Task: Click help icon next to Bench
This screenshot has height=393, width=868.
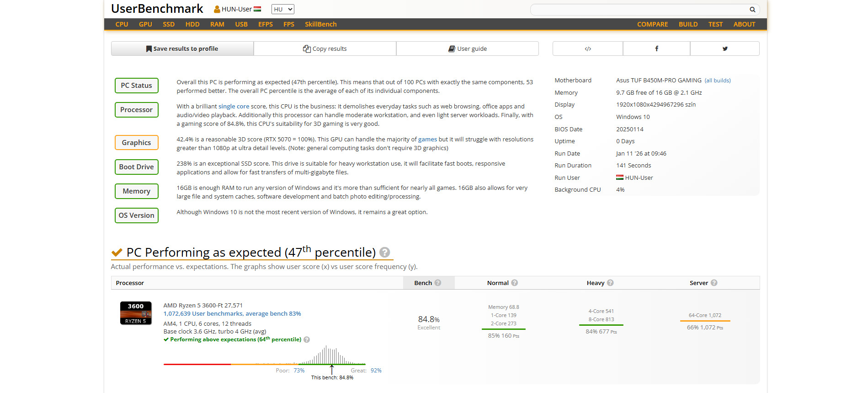Action: coord(438,283)
